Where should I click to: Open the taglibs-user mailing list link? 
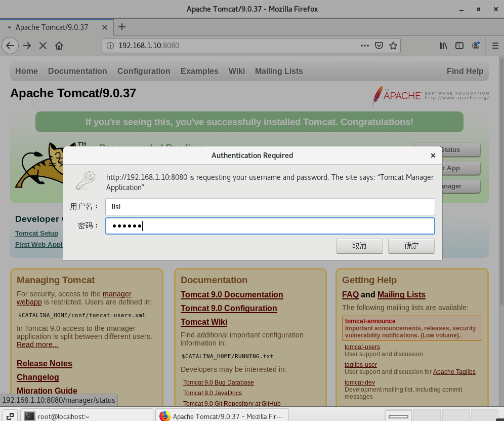click(361, 365)
